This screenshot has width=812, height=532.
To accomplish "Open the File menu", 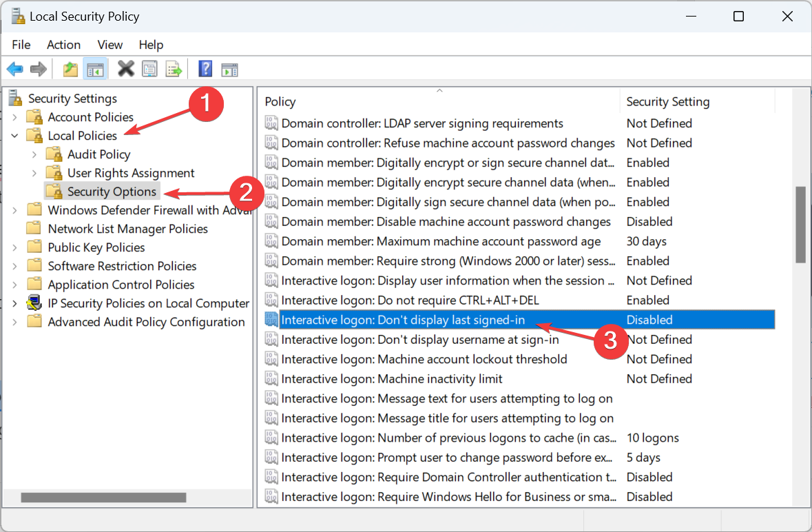I will (21, 45).
